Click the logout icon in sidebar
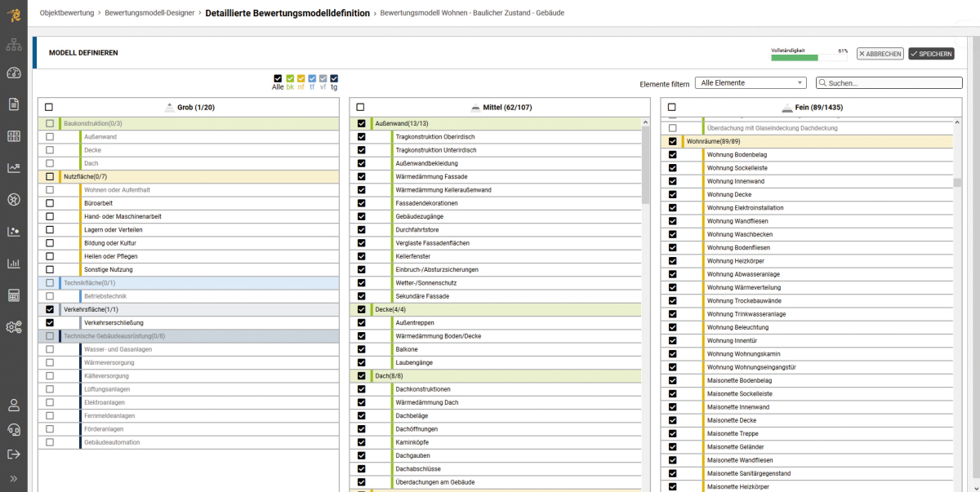The image size is (980, 492). [x=13, y=454]
